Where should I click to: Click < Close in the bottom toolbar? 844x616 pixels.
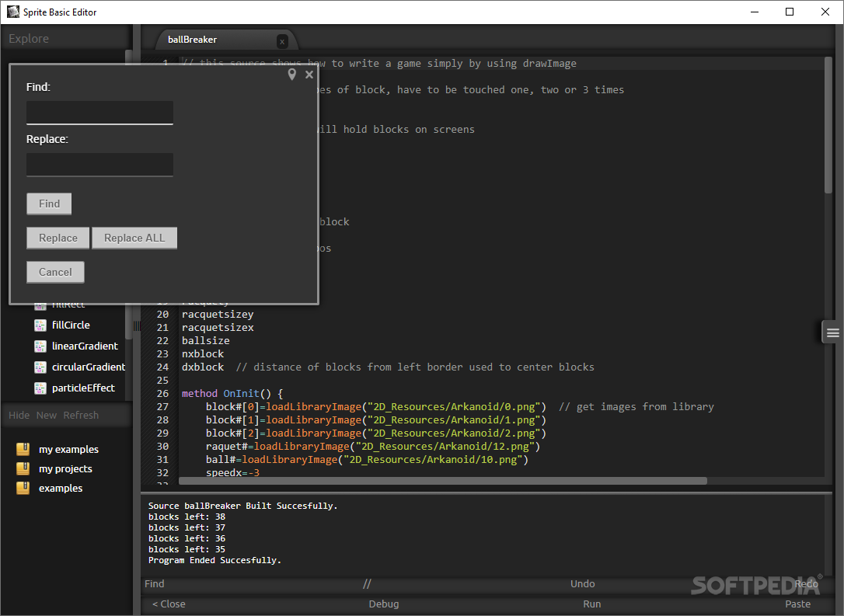pos(169,604)
